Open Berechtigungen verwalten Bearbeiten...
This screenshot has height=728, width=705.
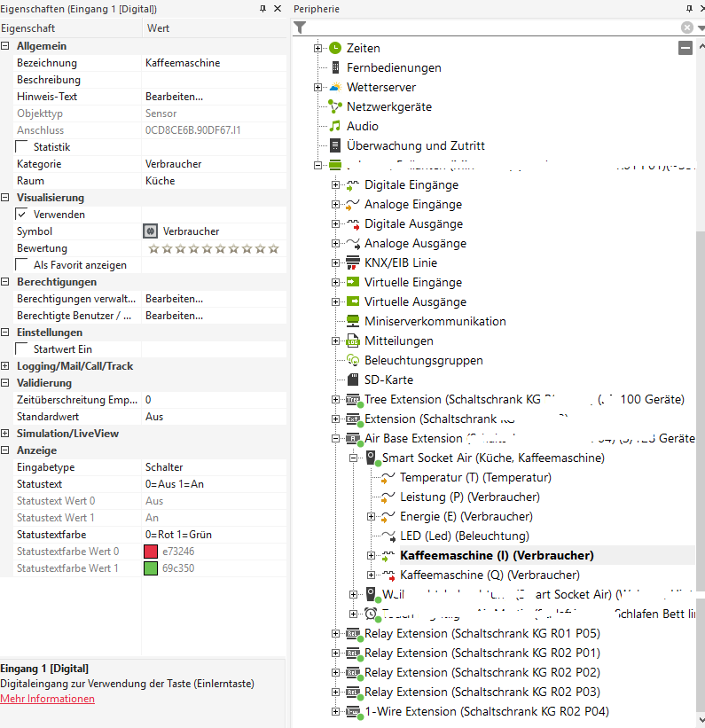coord(174,299)
